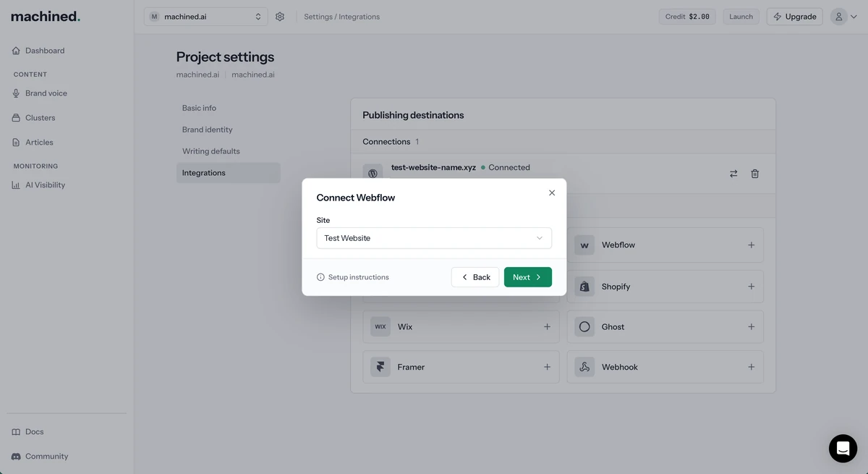The height and width of the screenshot is (474, 868).
Task: Open Setup instructions link
Action: tap(353, 277)
